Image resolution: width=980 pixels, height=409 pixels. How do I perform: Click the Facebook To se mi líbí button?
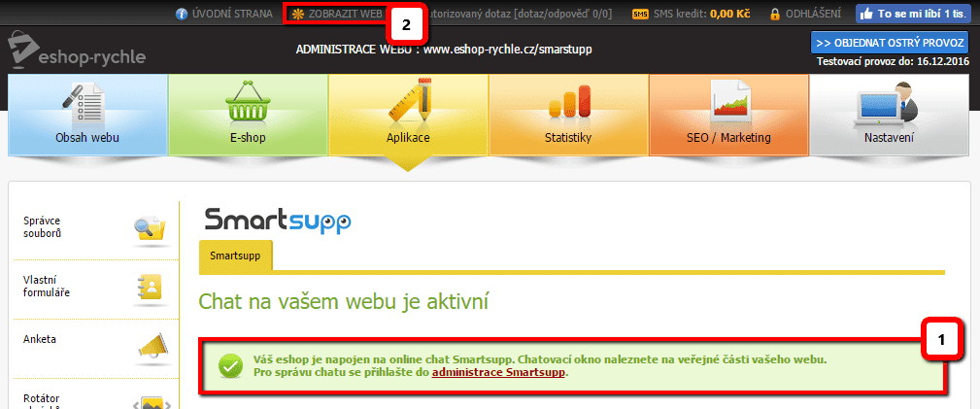[x=913, y=14]
